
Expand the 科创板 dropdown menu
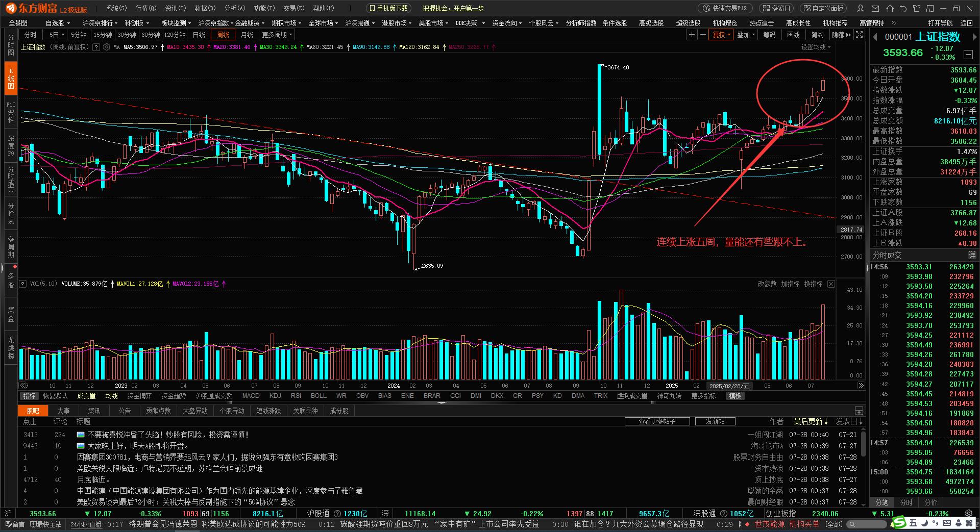[x=137, y=23]
